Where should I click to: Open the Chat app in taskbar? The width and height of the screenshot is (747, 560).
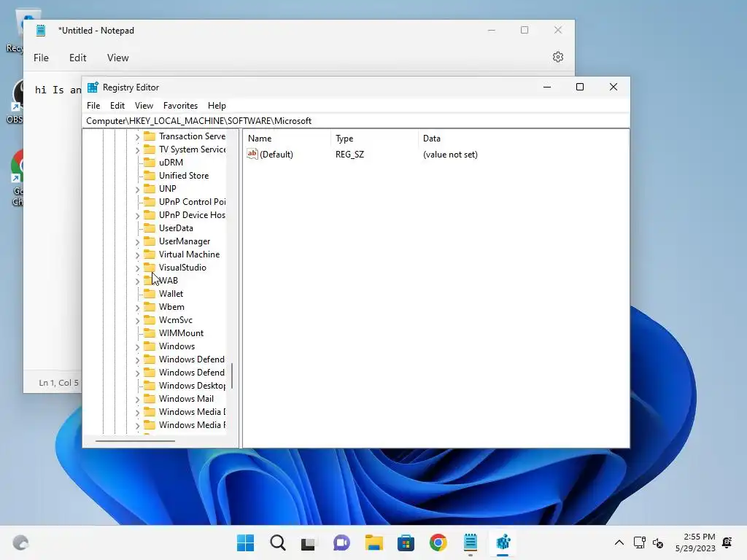click(x=341, y=542)
